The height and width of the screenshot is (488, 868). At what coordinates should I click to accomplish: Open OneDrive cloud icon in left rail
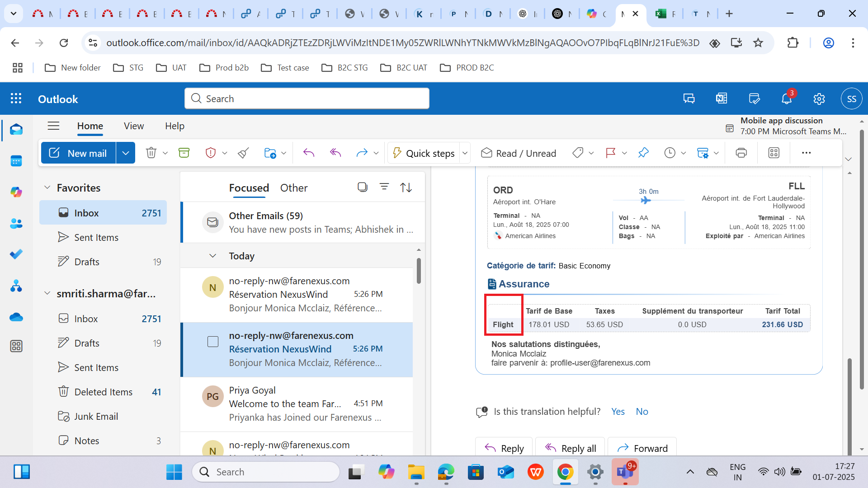coord(16,317)
